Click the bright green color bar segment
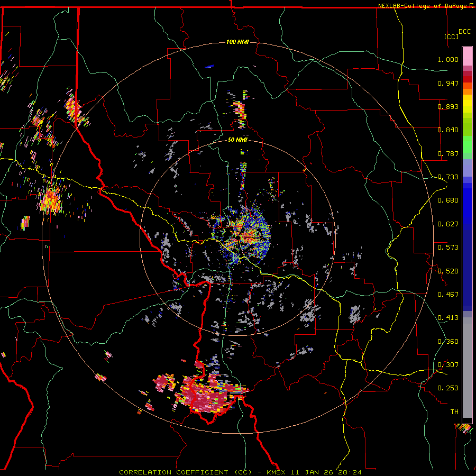The height and width of the screenshot is (476, 476). tap(467, 144)
